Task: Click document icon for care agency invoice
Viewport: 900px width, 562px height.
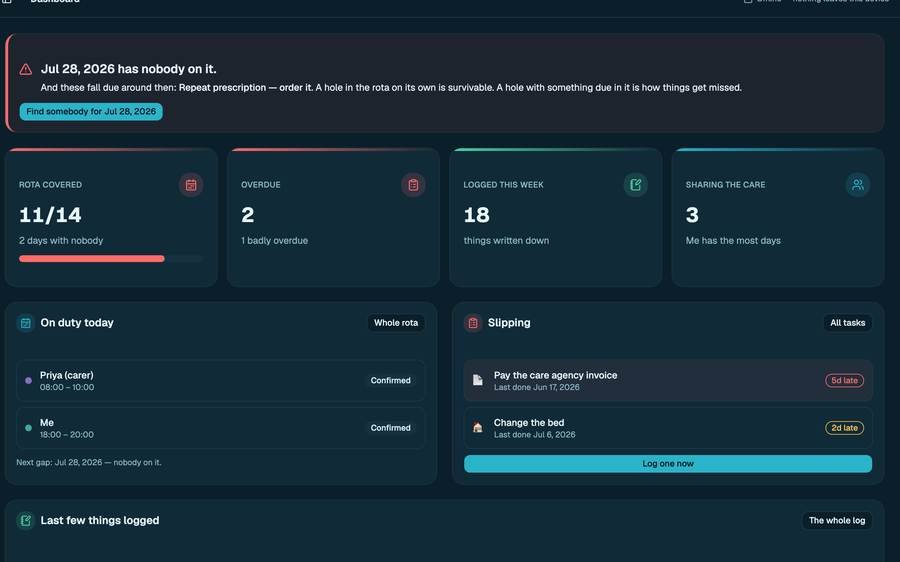Action: click(x=478, y=380)
